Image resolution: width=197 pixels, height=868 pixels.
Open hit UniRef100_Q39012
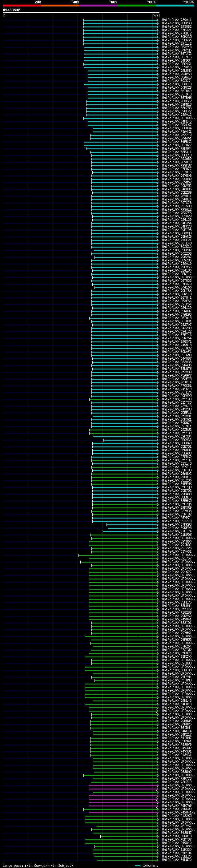(176, 115)
